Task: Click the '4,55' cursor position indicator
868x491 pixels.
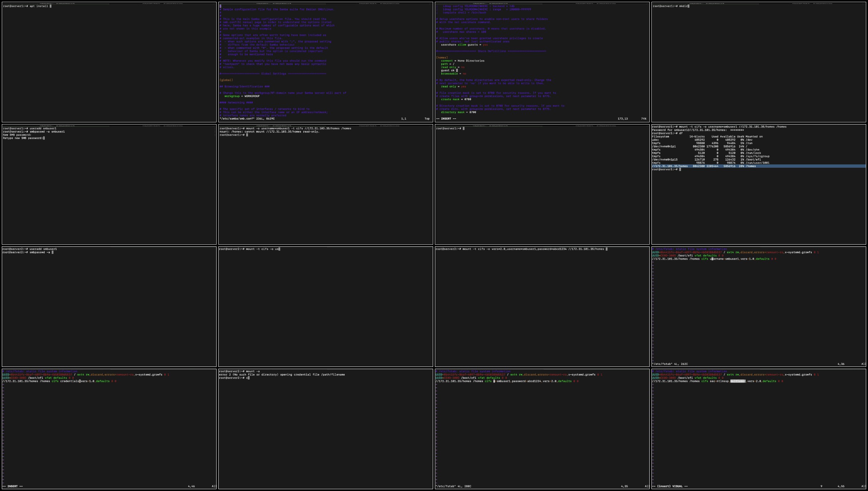Action: [841, 486]
